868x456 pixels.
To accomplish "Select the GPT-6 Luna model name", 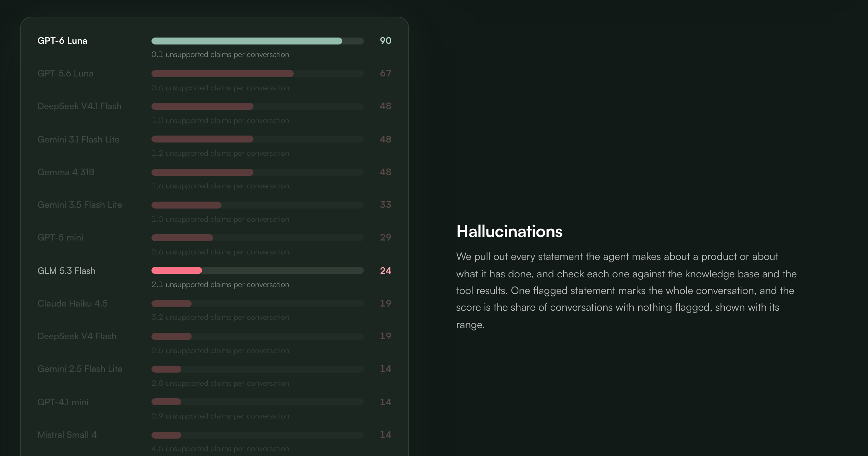I will pyautogui.click(x=62, y=41).
